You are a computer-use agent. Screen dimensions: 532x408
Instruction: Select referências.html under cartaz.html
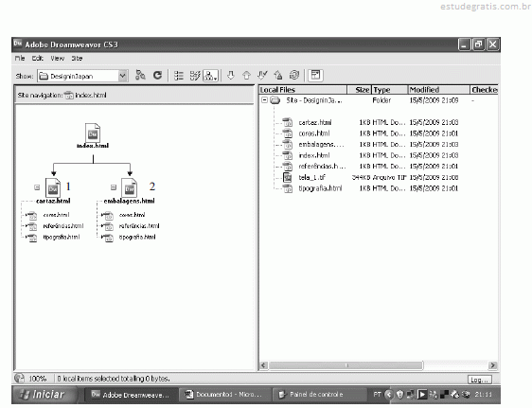point(63,226)
